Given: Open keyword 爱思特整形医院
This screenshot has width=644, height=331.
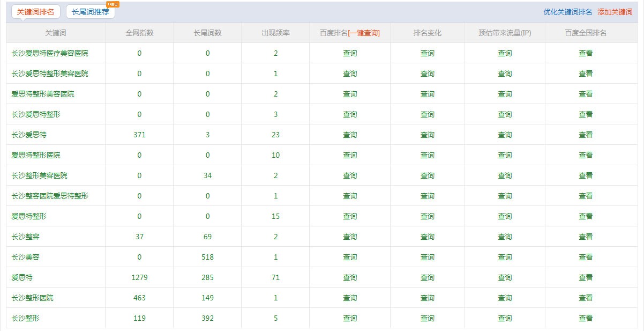Looking at the screenshot, I should coord(36,155).
